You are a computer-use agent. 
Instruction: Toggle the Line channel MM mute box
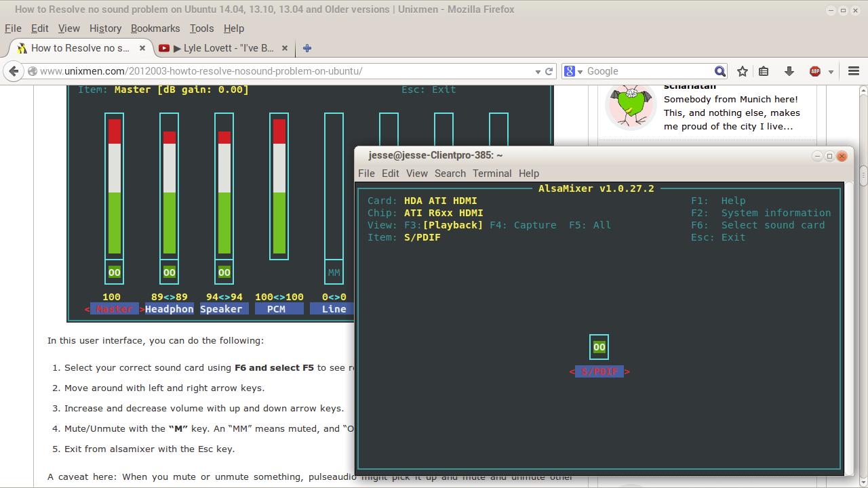click(x=334, y=272)
